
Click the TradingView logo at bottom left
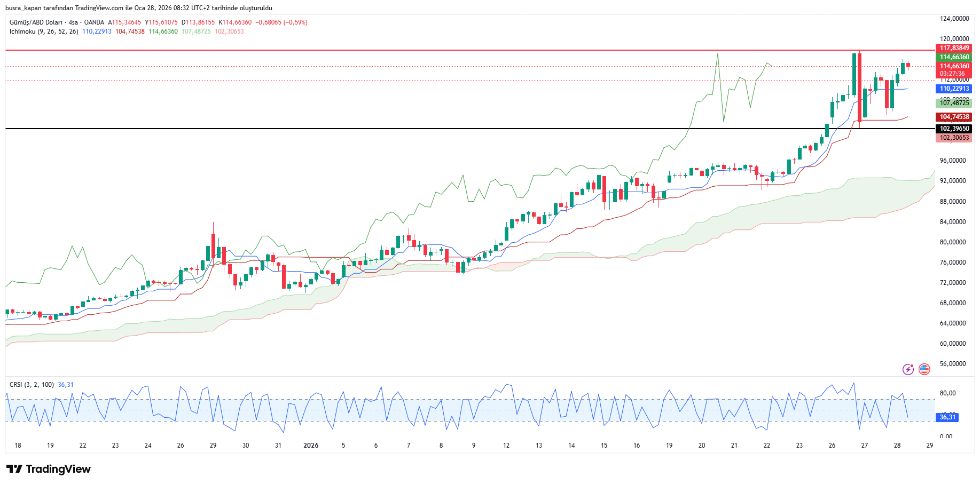49,469
